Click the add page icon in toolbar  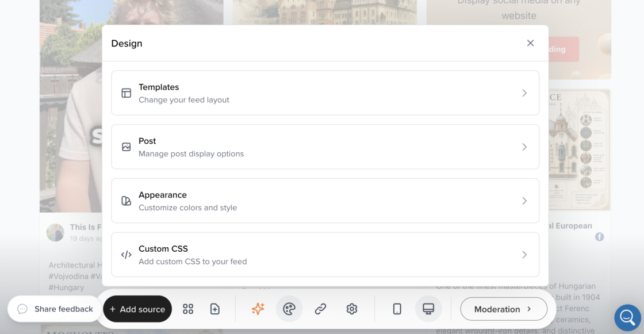pyautogui.click(x=215, y=309)
